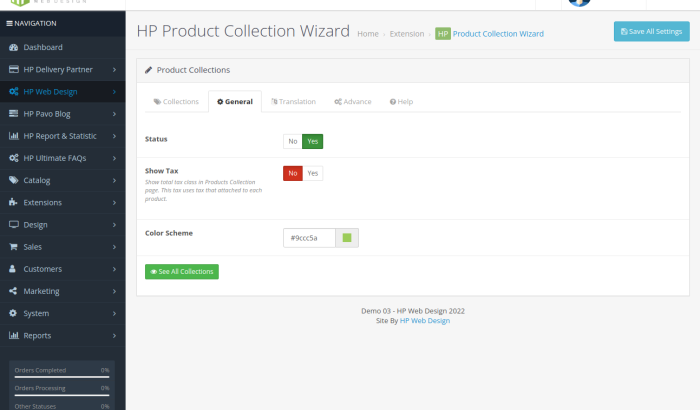Screen dimensions: 700x410
Task: Open HP Web Design footer link
Action: click(x=425, y=321)
